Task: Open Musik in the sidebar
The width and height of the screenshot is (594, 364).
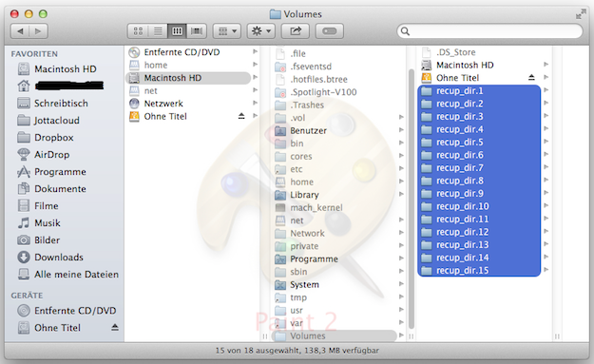Action: [39, 222]
